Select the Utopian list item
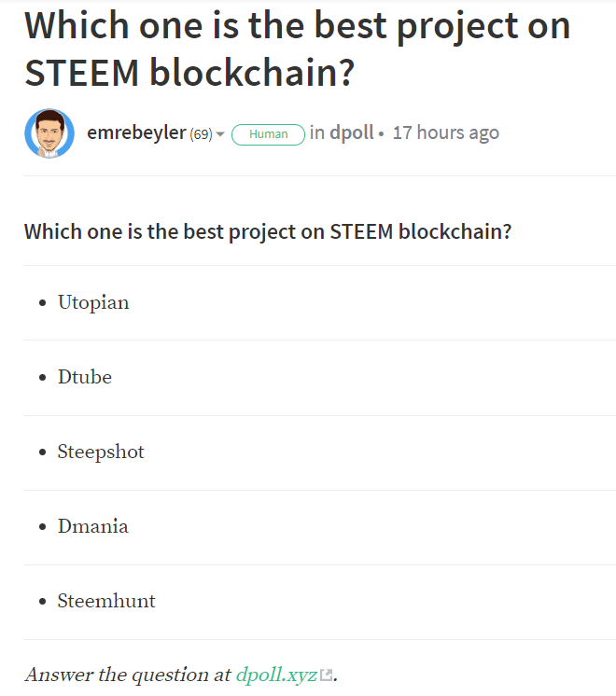Screen dimensions: 616x696 pyautogui.click(x=93, y=302)
